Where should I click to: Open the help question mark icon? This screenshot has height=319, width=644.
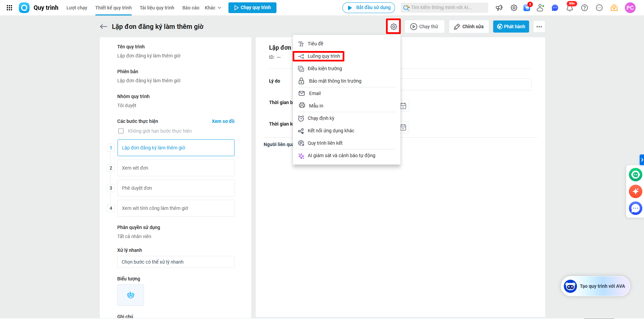585,8
